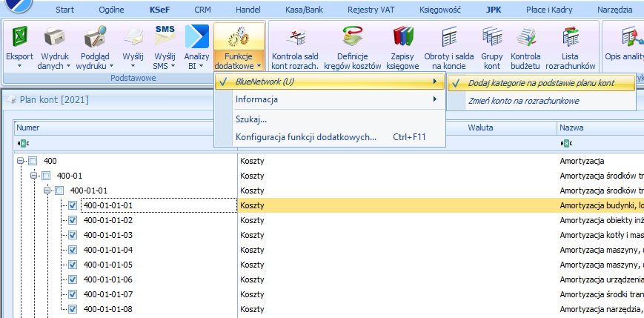Switch to JPK ribbon tab
This screenshot has height=318, width=644.
[494, 10]
